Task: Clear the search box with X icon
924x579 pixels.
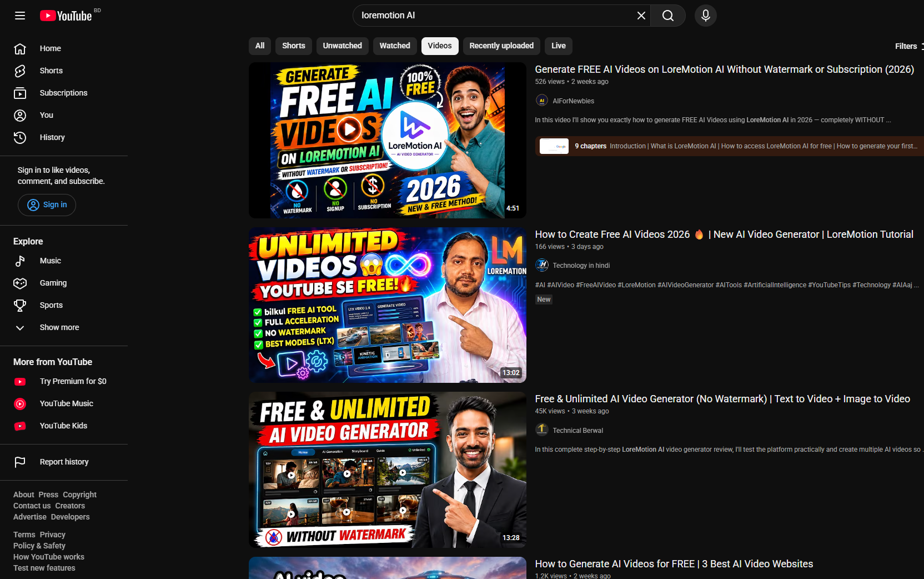Action: 641,16
